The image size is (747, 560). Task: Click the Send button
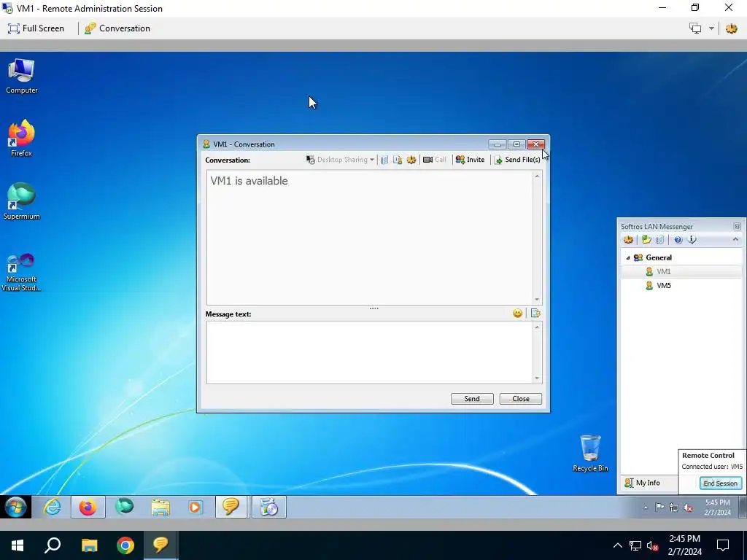coord(472,399)
